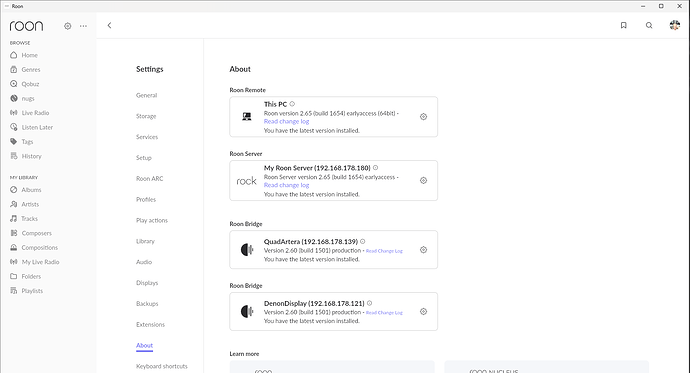The width and height of the screenshot is (690, 373).
Task: Open Play actions settings section
Action: [x=152, y=220]
